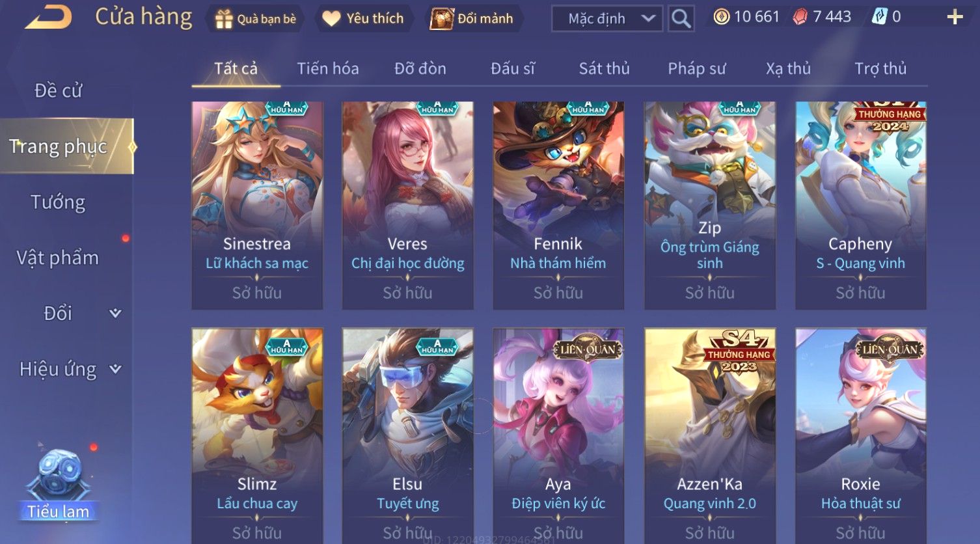The image size is (980, 544).
Task: Switch to the Pháp sư tab
Action: [696, 68]
